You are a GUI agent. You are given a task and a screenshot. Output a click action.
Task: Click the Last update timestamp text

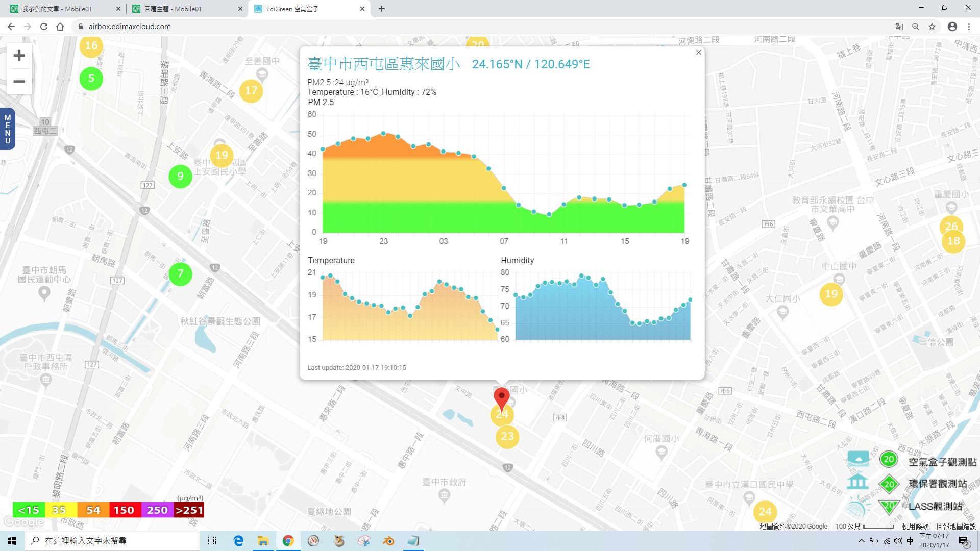357,367
